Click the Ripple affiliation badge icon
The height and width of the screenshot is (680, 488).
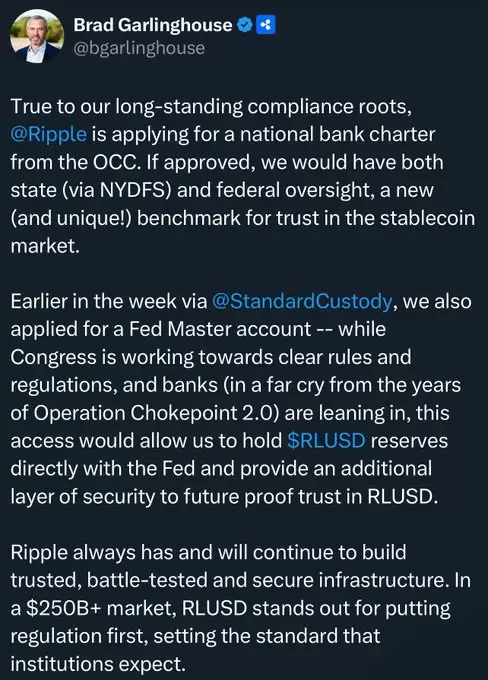[x=265, y=25]
